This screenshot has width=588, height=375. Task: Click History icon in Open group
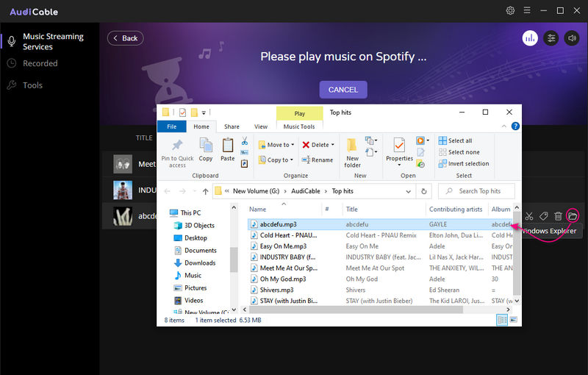coord(420,164)
